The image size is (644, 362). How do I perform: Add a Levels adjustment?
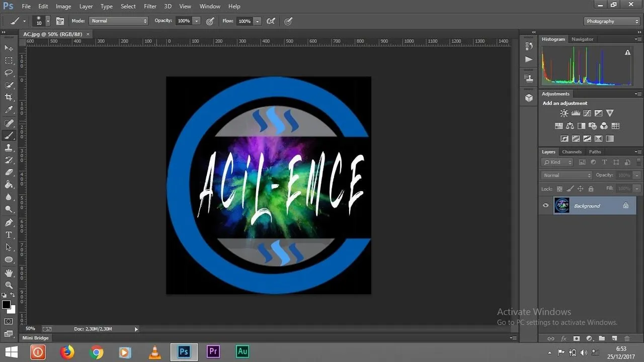click(576, 113)
